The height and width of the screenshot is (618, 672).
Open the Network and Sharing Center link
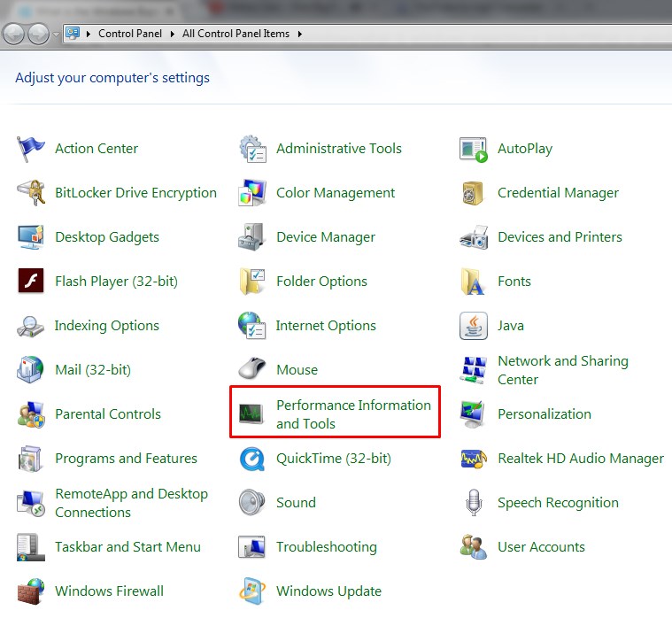coord(563,370)
